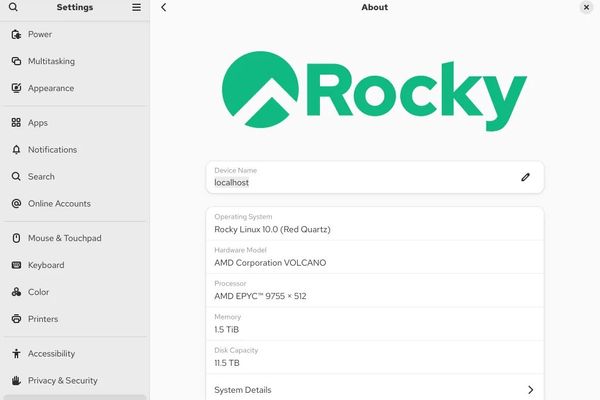
Task: Edit device name with pencil icon
Action: [525, 177]
